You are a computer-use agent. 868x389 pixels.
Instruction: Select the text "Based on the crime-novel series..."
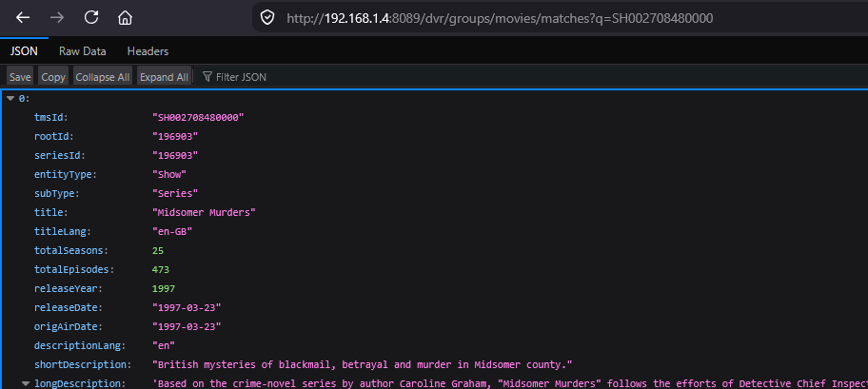[x=510, y=383]
